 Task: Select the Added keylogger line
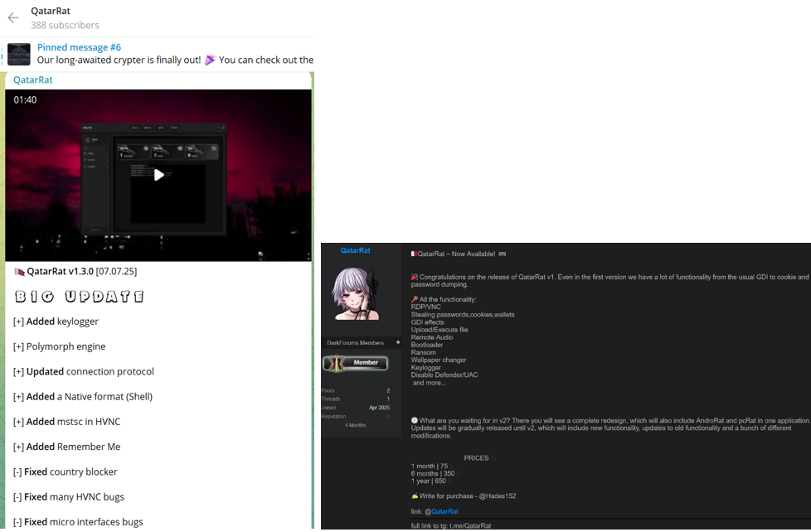pos(56,322)
